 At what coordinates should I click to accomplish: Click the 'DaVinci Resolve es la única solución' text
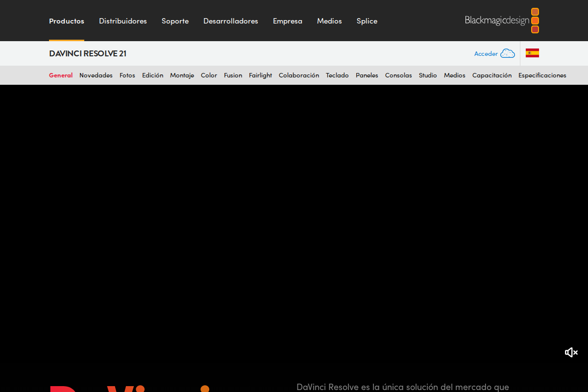click(403, 387)
